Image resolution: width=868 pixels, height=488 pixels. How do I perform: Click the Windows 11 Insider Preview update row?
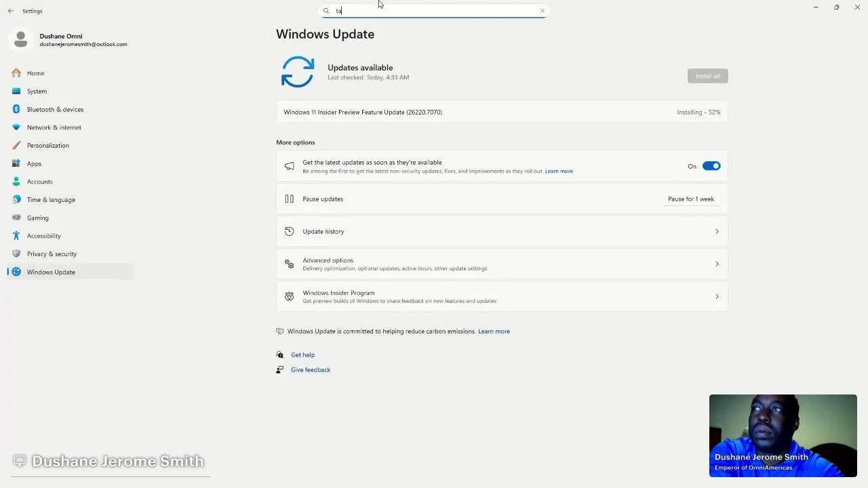click(502, 112)
